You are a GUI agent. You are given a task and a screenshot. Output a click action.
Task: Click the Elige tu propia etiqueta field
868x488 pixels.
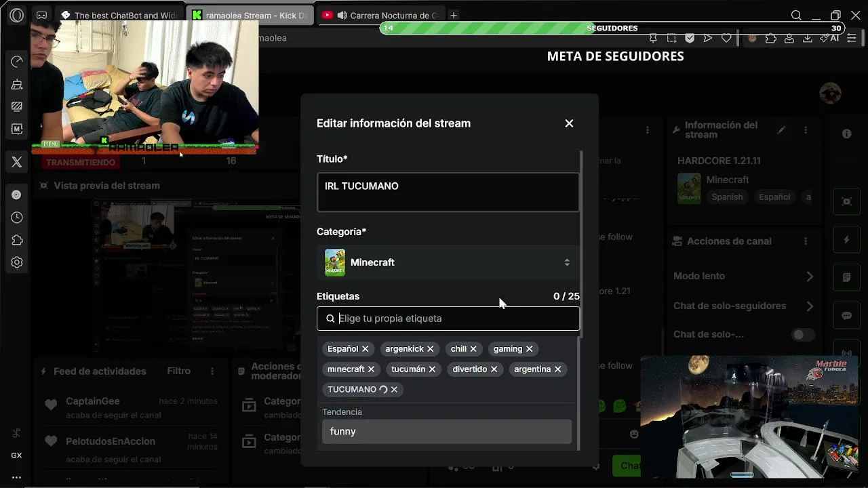448,319
